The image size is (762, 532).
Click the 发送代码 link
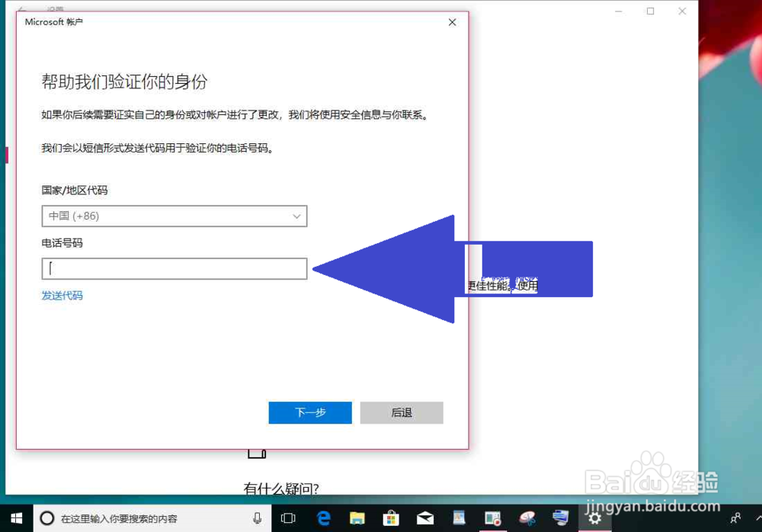point(62,295)
